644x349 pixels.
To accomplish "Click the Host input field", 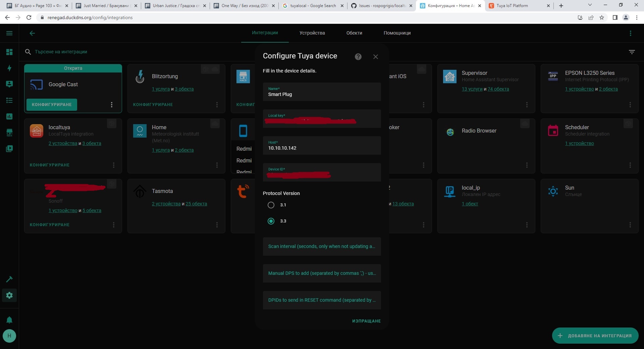I will (322, 145).
